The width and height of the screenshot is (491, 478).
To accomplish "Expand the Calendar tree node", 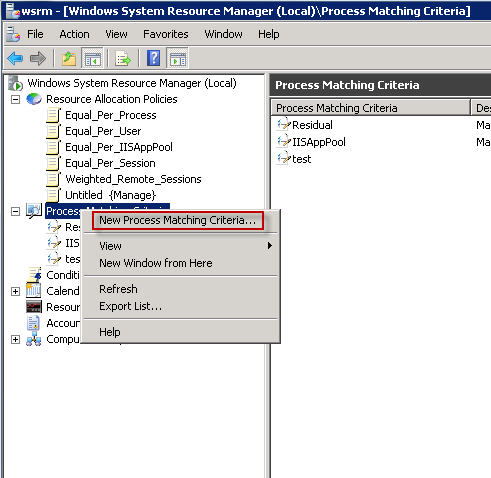I will point(15,291).
